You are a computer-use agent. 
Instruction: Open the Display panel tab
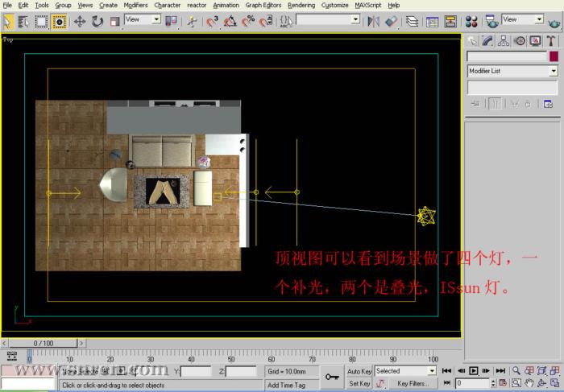[x=536, y=40]
